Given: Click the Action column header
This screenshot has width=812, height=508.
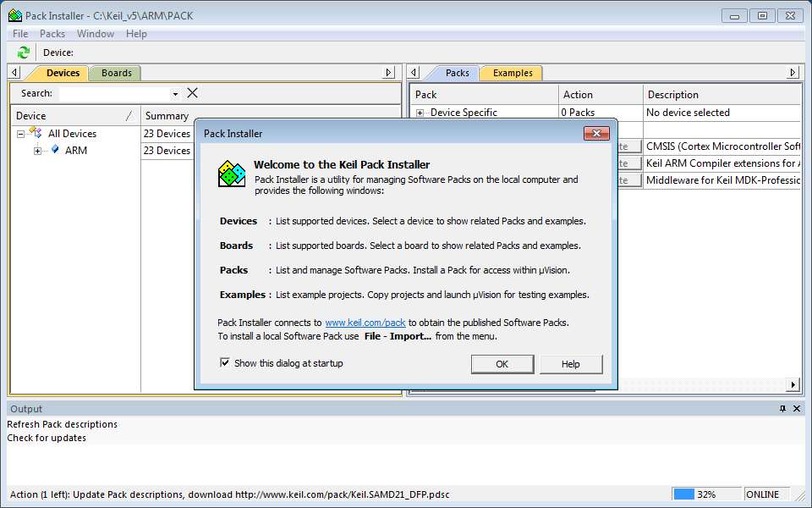Looking at the screenshot, I should click(601, 94).
